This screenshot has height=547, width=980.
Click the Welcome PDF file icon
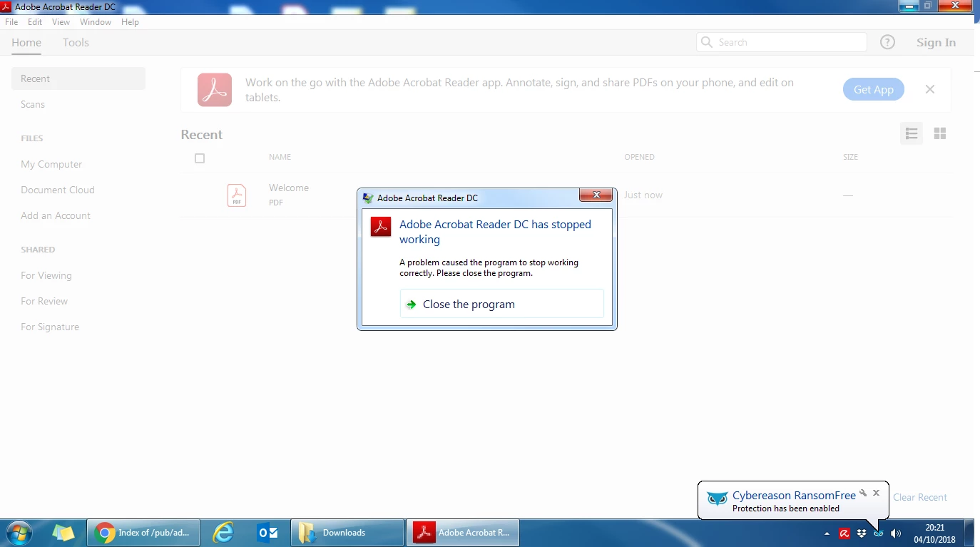[x=237, y=195]
